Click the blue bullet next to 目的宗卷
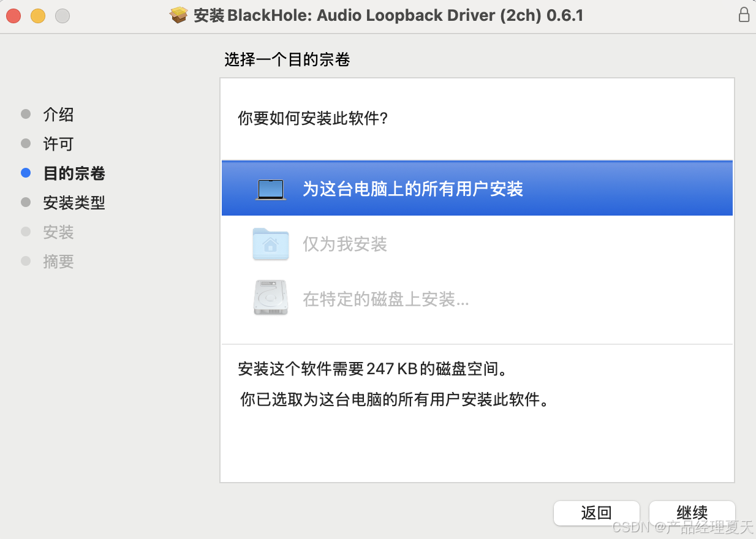Screen dimensions: 756x539 coord(26,173)
